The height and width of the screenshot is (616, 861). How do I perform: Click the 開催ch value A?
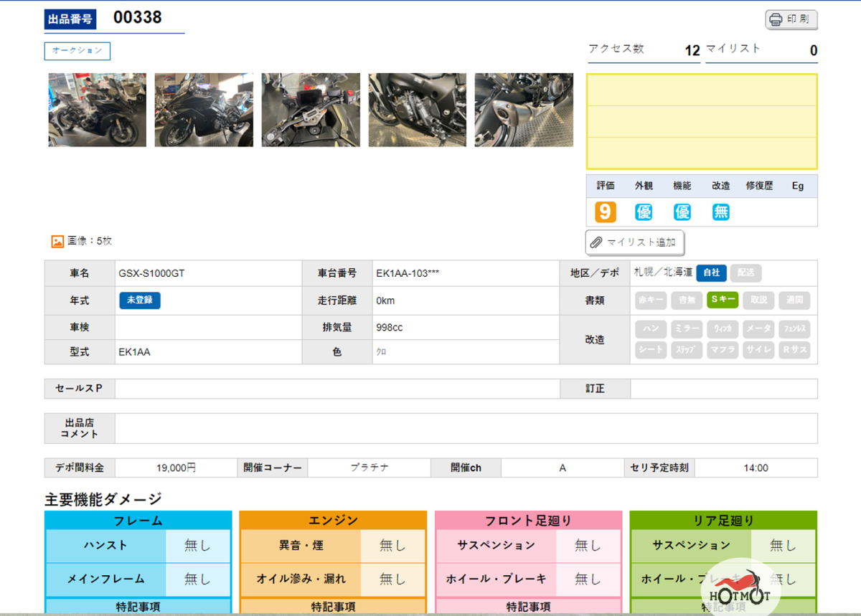click(563, 468)
